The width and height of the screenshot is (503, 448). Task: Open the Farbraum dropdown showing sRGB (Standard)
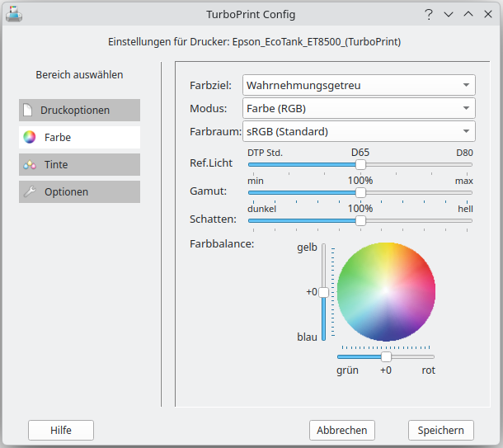(359, 131)
